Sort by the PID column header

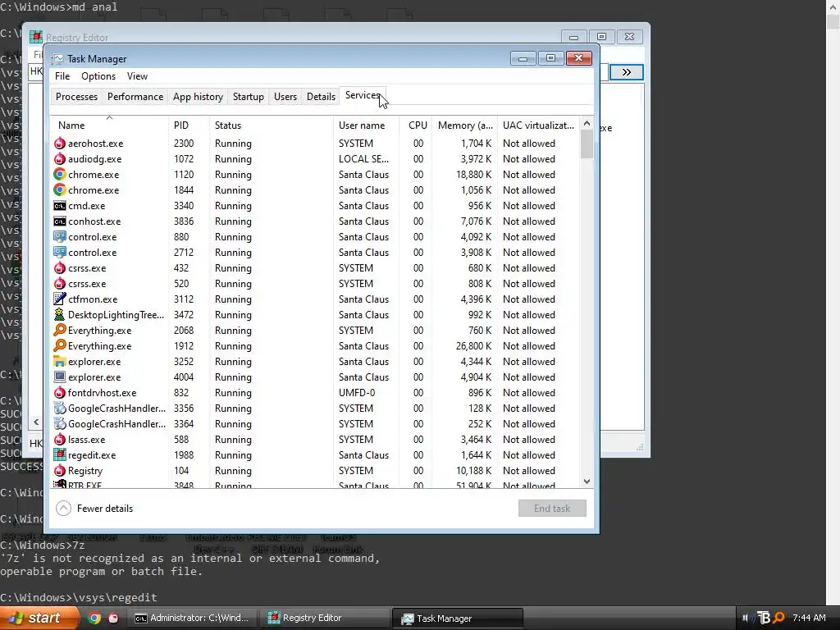click(x=189, y=126)
